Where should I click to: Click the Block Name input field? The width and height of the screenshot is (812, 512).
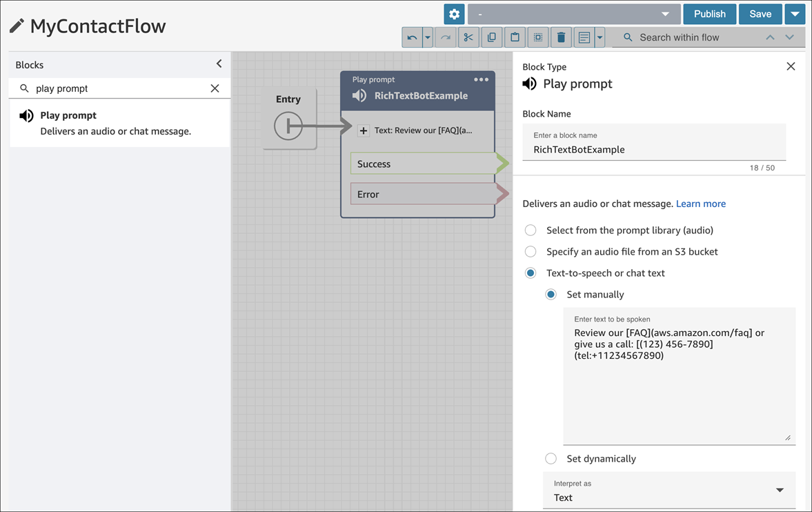click(654, 143)
